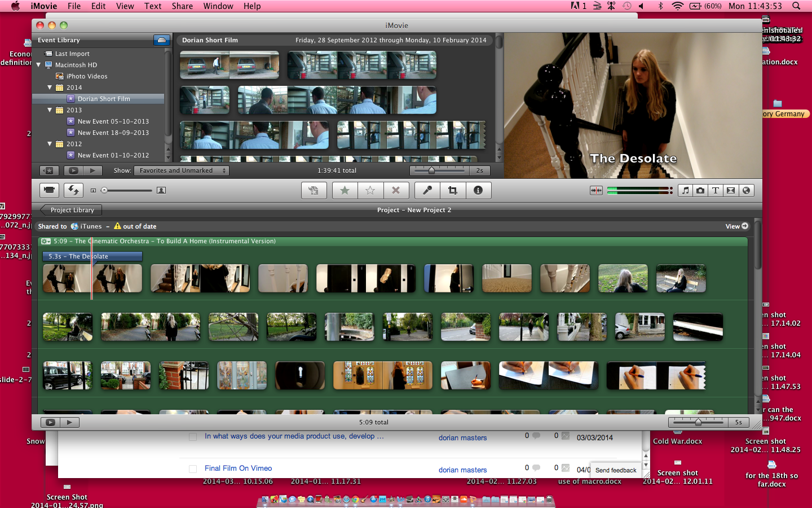Open Cold War.docx on desktop
Screen dimensions: 812x508
(x=677, y=441)
